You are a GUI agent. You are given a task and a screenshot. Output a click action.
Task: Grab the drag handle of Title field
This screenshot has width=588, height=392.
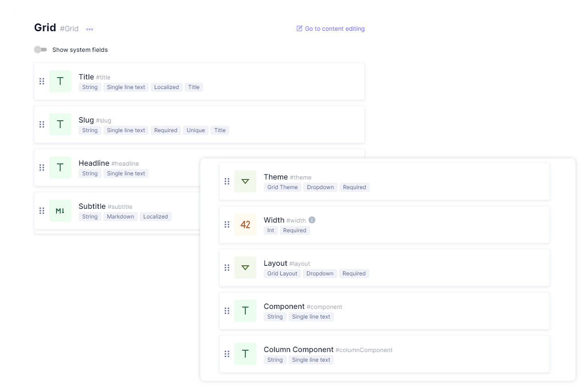pyautogui.click(x=42, y=81)
